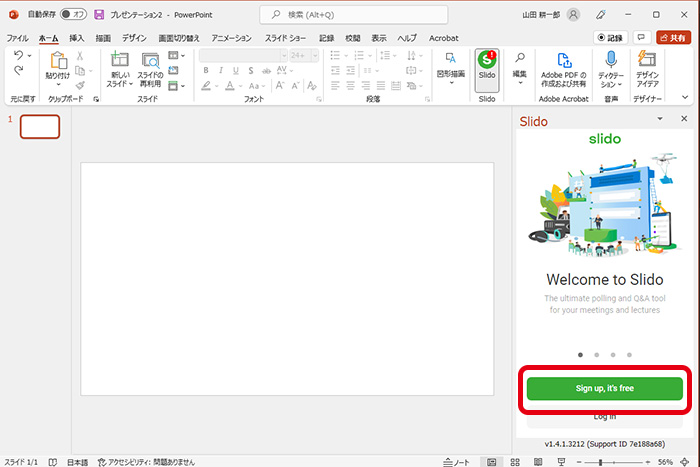Open the Insert tab

pyautogui.click(x=76, y=38)
